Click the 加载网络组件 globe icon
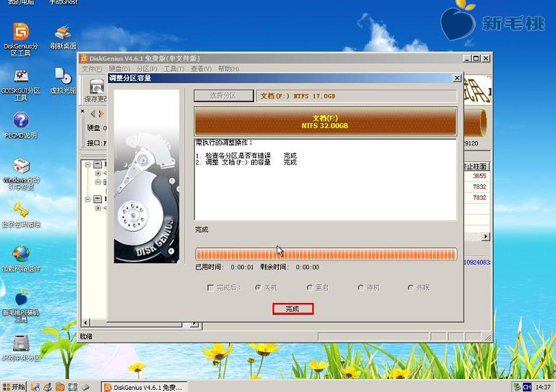556x392 pixels. [21, 259]
